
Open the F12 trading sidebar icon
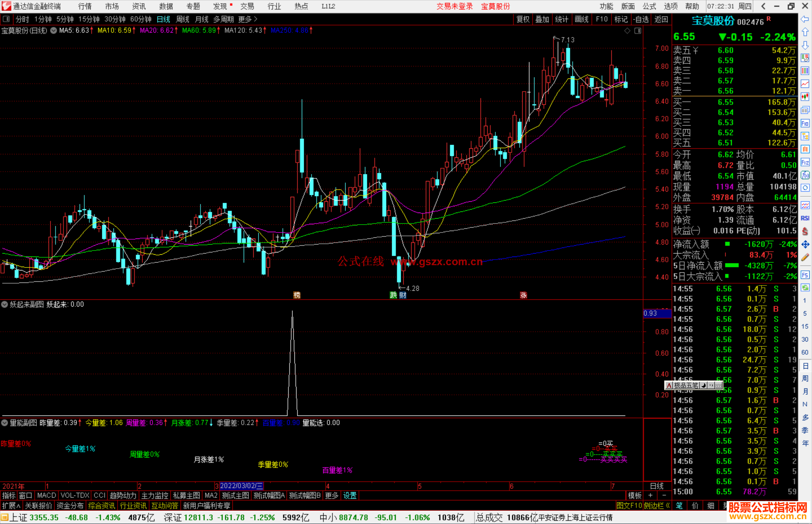pyautogui.click(x=805, y=162)
